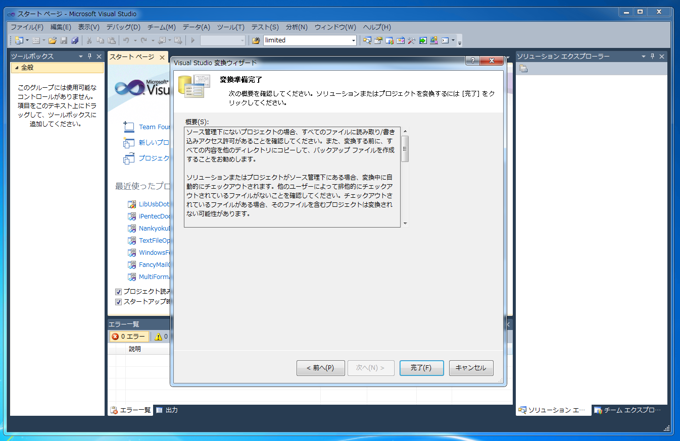Toggle the プロジェクト読み checkbox on the Start Page
Screen dimensions: 680x441
(118, 291)
